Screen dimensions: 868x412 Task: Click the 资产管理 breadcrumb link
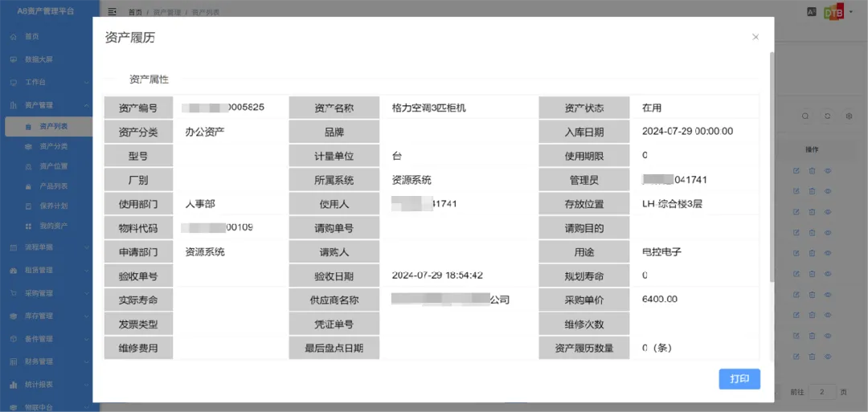(166, 11)
